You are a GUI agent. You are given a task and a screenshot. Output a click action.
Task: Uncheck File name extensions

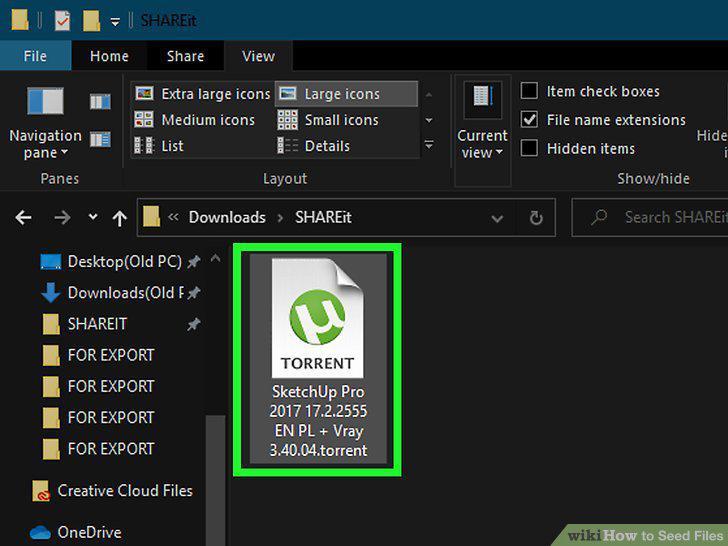[529, 119]
